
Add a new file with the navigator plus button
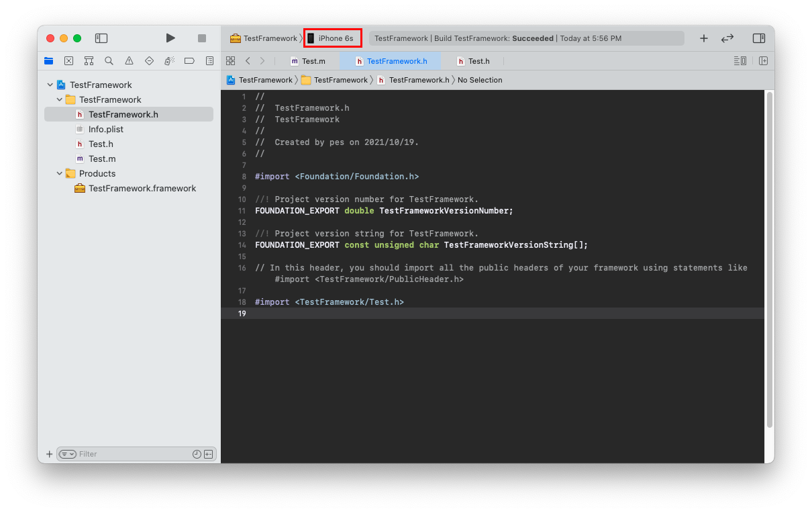click(x=49, y=455)
